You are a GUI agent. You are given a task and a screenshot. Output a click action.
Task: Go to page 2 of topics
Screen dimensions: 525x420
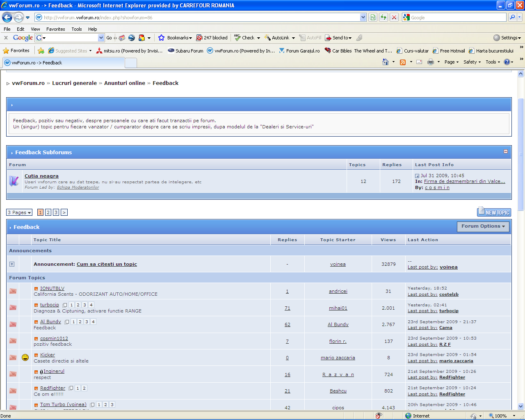pos(48,212)
